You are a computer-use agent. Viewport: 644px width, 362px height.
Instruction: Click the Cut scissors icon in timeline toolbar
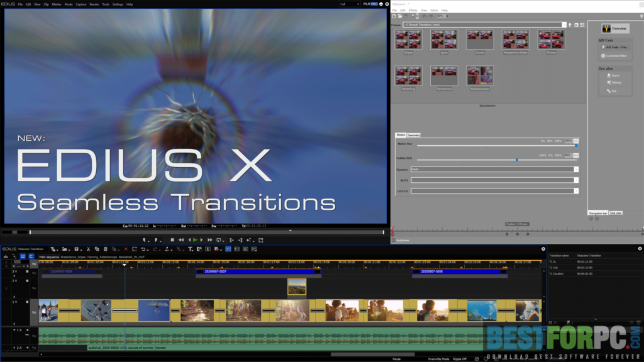point(88,249)
